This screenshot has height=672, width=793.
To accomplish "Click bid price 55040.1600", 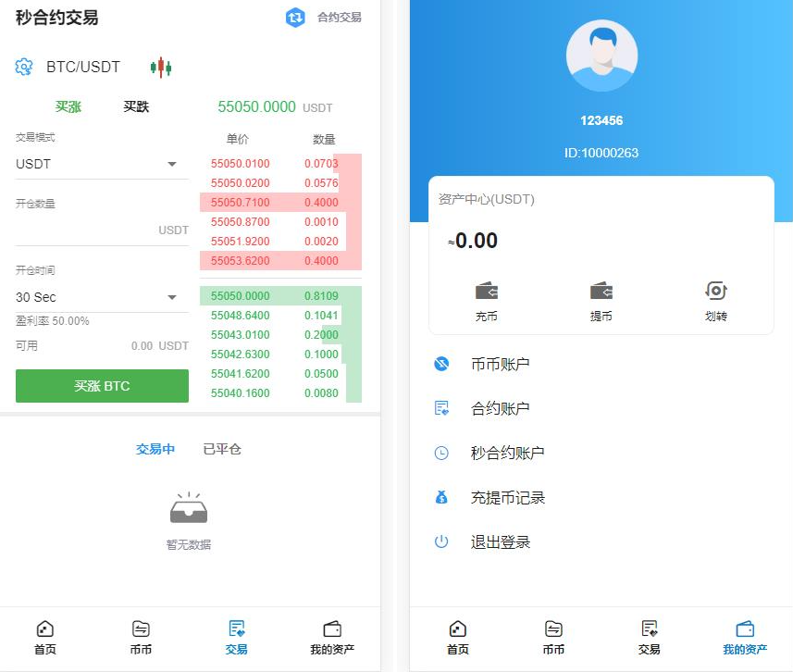I will point(240,393).
